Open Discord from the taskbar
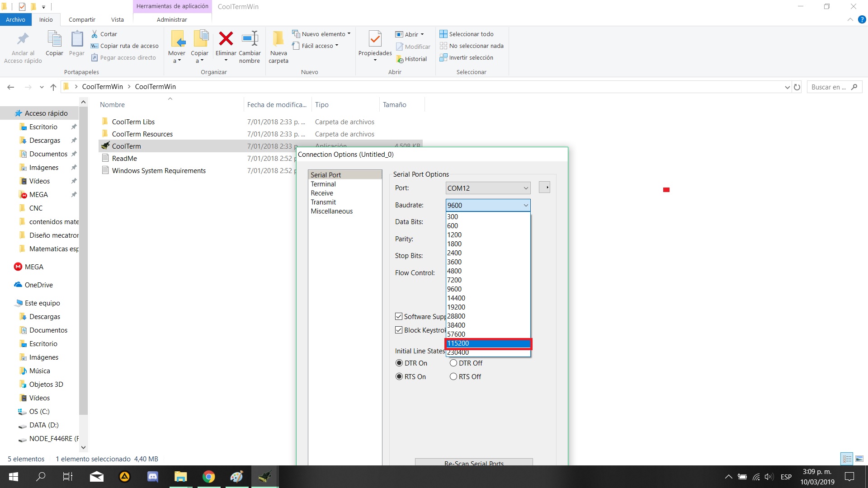The image size is (868, 488). click(153, 477)
